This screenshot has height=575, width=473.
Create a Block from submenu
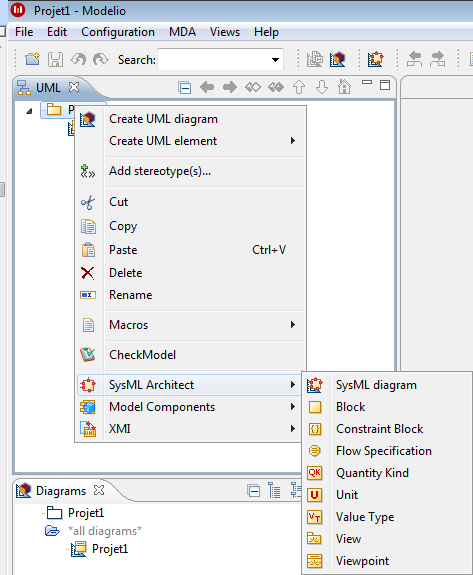[387, 407]
